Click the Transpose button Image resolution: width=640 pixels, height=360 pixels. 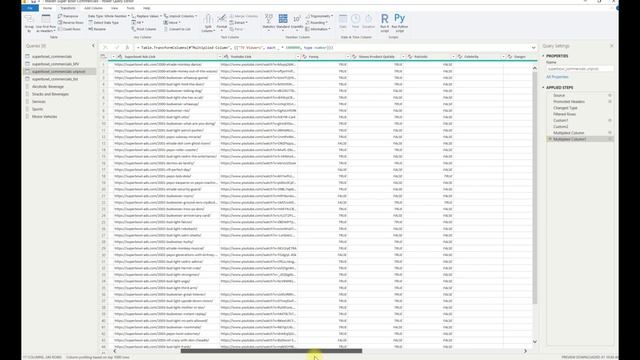point(68,16)
